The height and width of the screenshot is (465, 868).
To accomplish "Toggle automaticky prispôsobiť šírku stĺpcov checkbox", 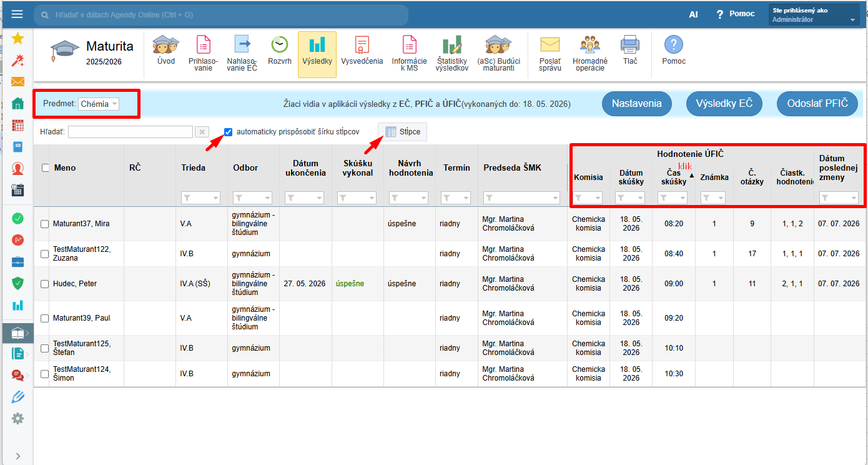I will (x=228, y=132).
